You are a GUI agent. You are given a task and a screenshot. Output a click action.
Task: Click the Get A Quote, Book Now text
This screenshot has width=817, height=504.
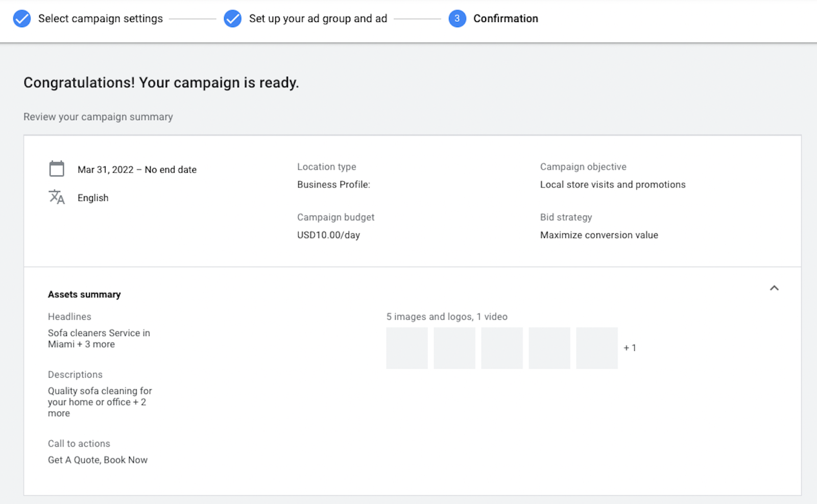point(98,460)
